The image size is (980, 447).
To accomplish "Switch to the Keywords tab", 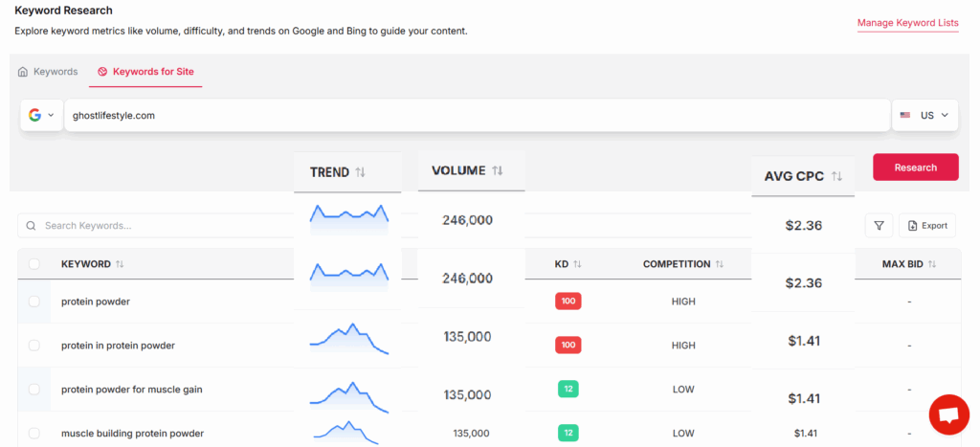I will coord(48,71).
